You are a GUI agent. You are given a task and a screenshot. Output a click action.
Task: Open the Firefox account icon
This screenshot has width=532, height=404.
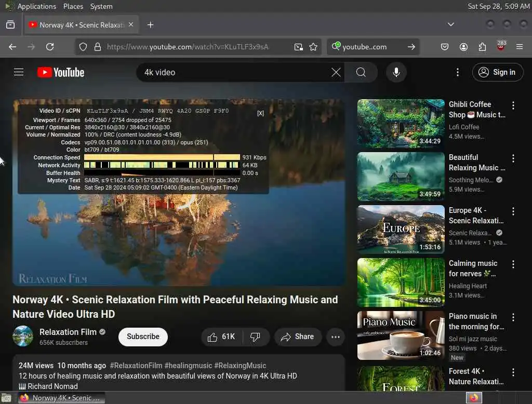[463, 47]
